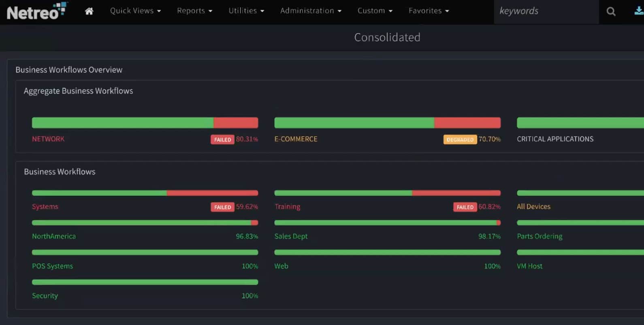Open the All Devices workflow
The height and width of the screenshot is (325, 644).
(533, 207)
